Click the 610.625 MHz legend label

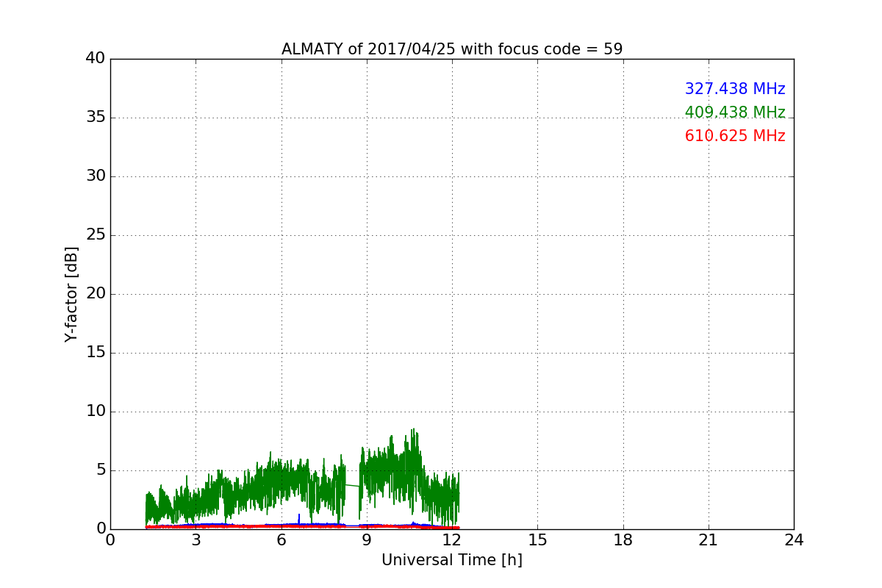735,136
